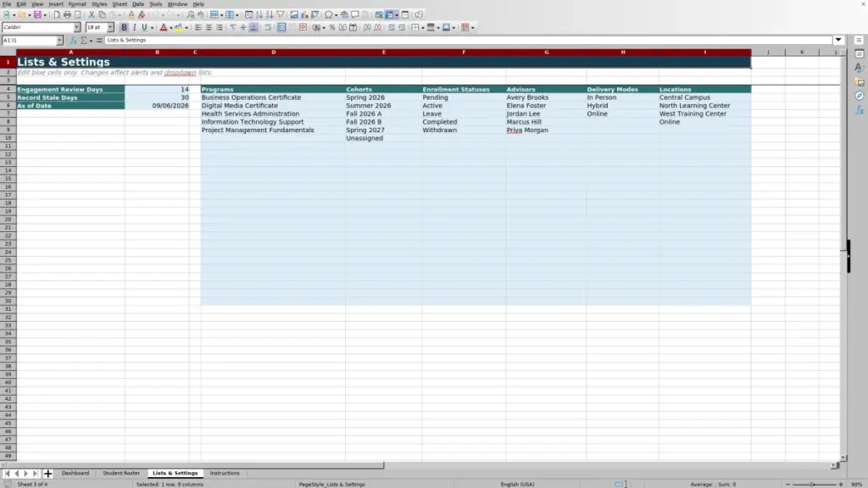Click the Save document icon

37,15
